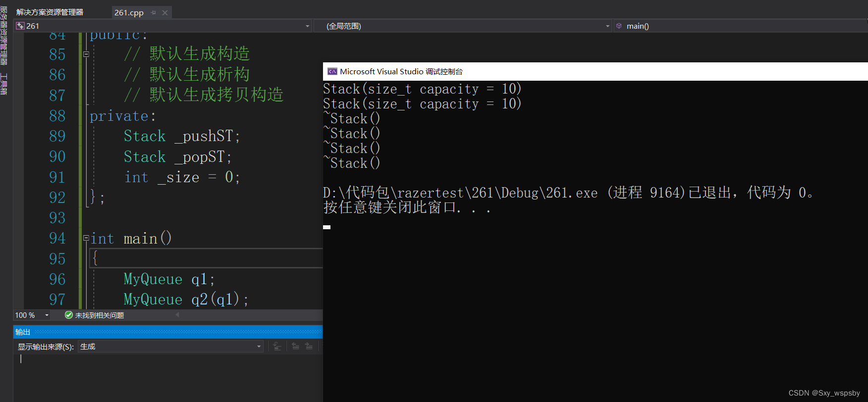Close the 261.cpp tab

click(x=165, y=13)
